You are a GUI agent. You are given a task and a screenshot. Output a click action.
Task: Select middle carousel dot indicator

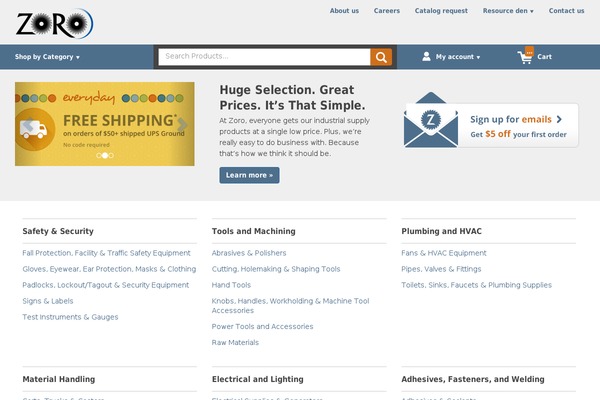click(105, 155)
